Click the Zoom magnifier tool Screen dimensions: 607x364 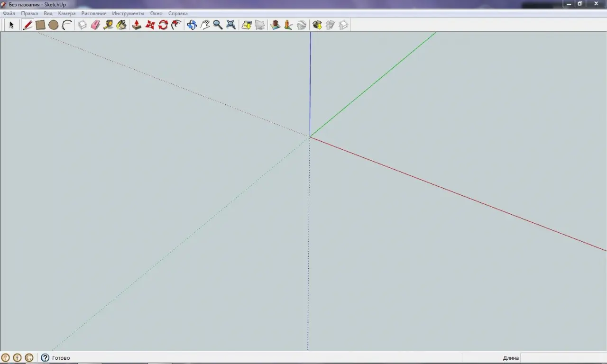[218, 25]
